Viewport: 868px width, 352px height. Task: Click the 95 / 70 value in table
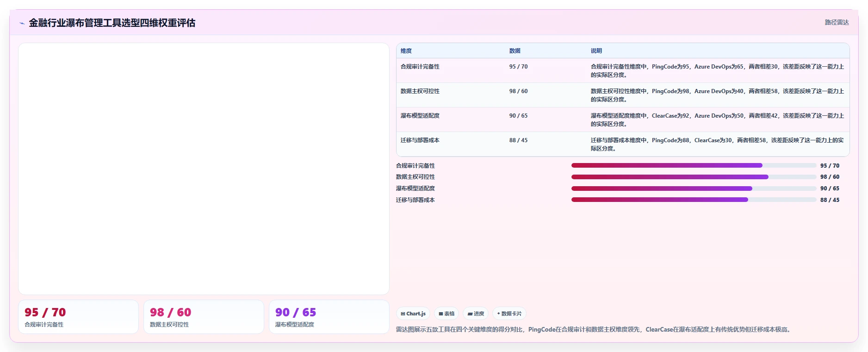click(518, 67)
